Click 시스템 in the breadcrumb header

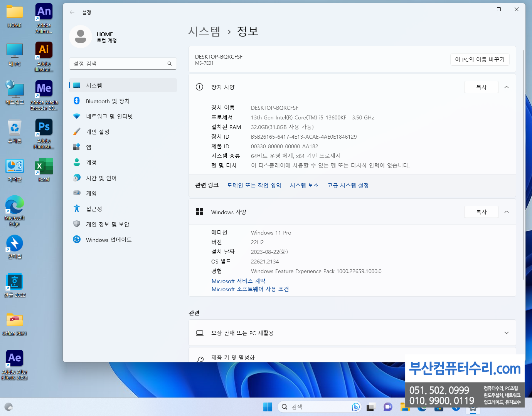click(204, 31)
